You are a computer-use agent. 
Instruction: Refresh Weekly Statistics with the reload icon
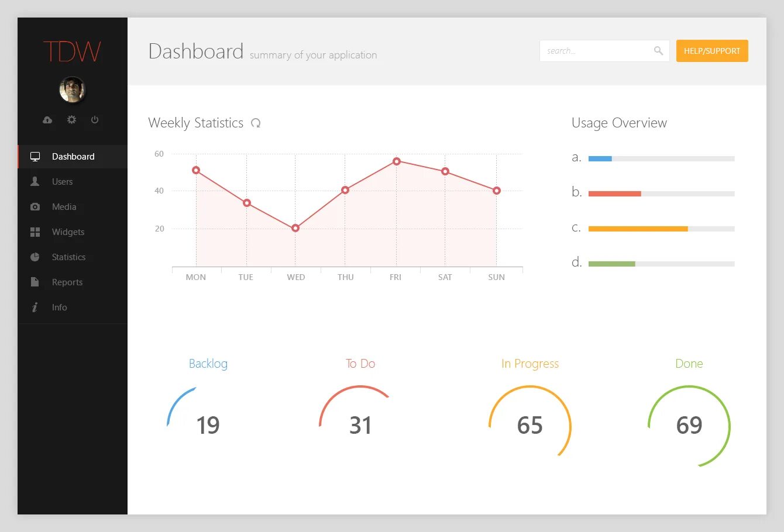coord(256,123)
